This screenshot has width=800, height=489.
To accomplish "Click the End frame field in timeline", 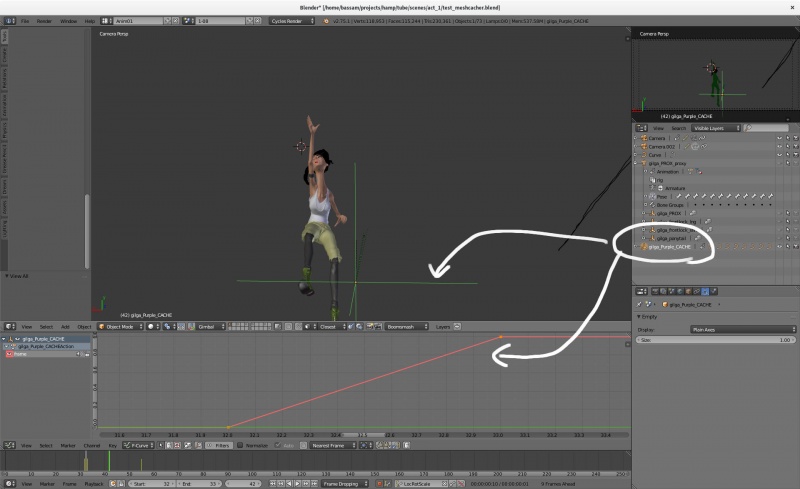I will [199, 484].
